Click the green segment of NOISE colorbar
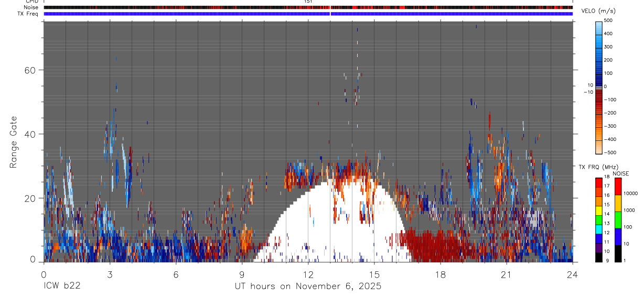The image size is (644, 297). point(618,220)
